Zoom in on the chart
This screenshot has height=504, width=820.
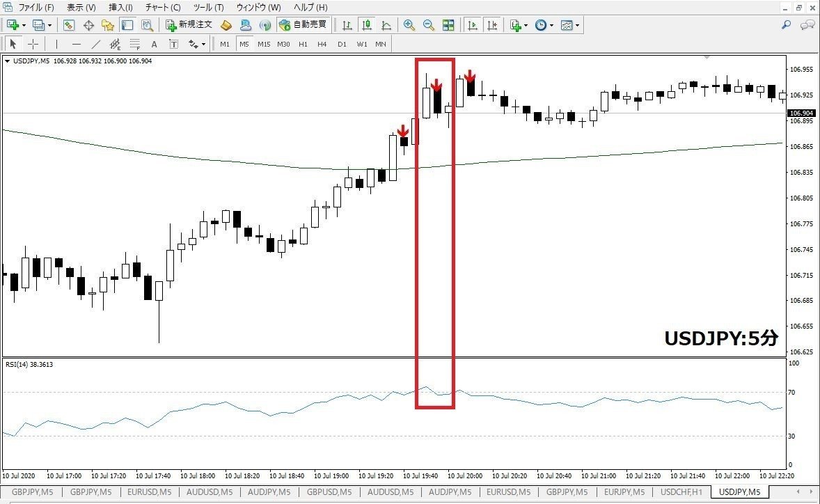pos(409,24)
